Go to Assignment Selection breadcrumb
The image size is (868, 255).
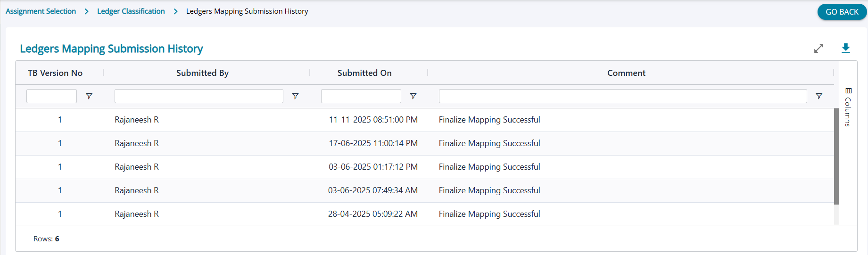(41, 11)
